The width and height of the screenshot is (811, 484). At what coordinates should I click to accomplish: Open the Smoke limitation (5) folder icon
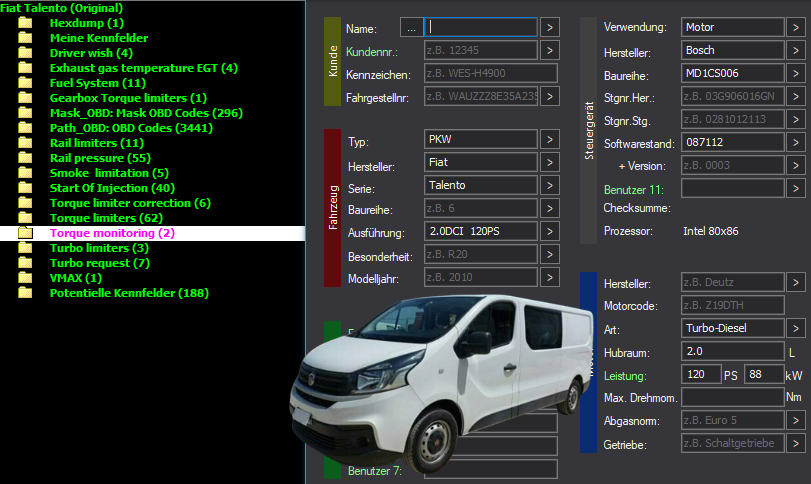25,173
